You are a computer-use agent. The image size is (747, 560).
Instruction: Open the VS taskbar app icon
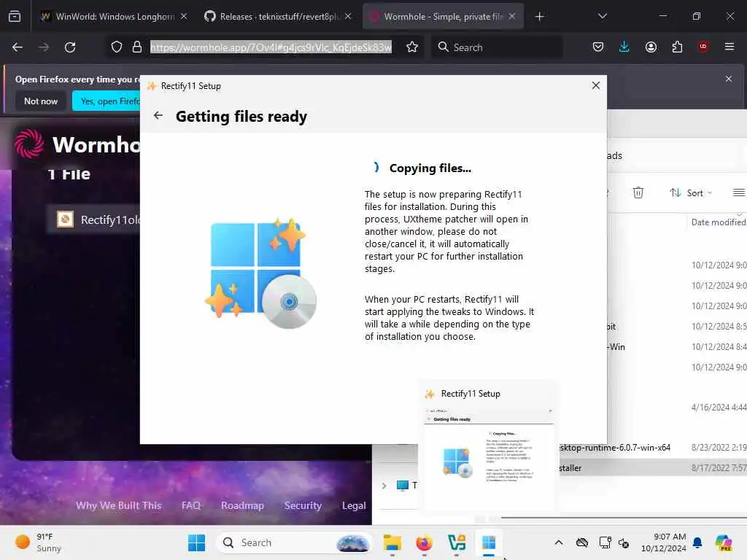[x=457, y=542]
